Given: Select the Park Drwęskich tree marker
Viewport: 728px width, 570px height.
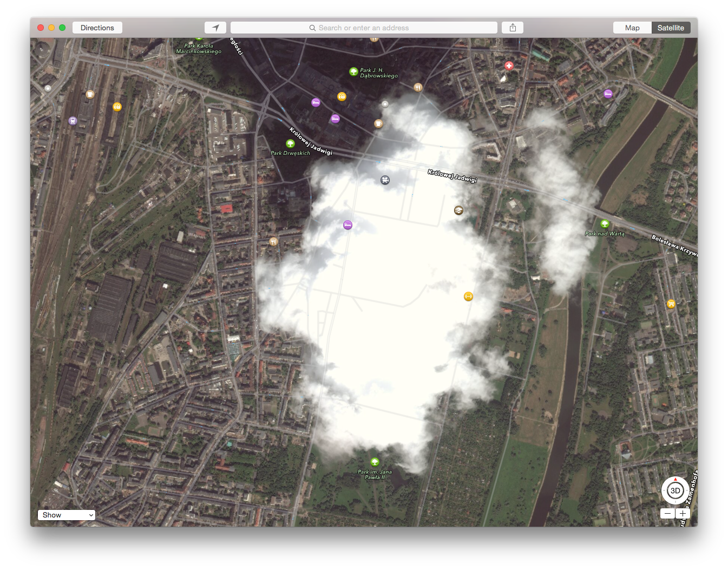Looking at the screenshot, I should [x=290, y=143].
